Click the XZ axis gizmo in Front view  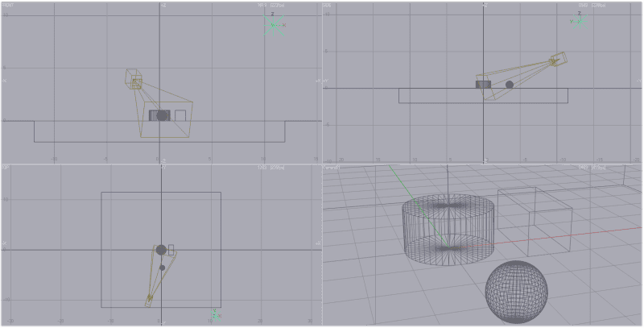coord(275,23)
